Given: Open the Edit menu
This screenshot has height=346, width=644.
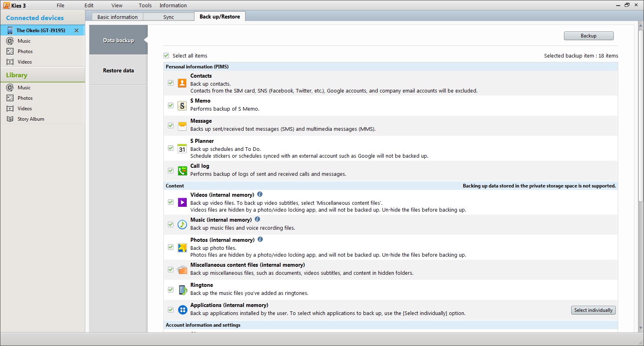Looking at the screenshot, I should pos(89,6).
